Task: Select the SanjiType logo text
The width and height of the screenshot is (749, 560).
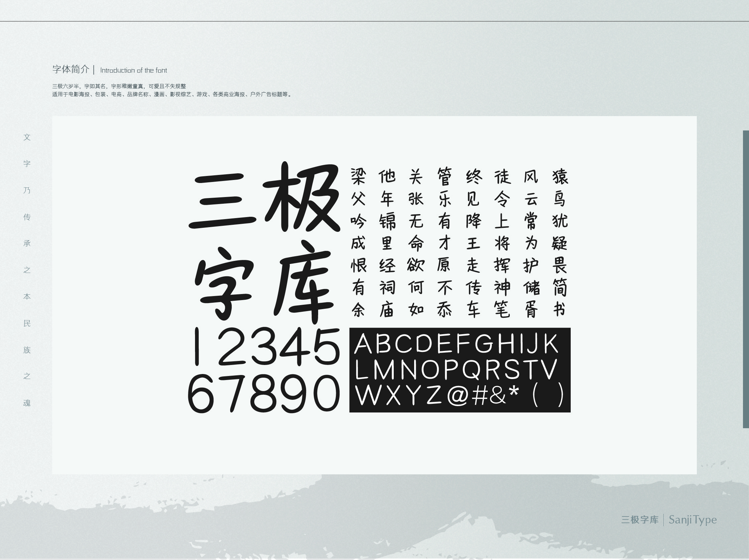Action: point(692,520)
